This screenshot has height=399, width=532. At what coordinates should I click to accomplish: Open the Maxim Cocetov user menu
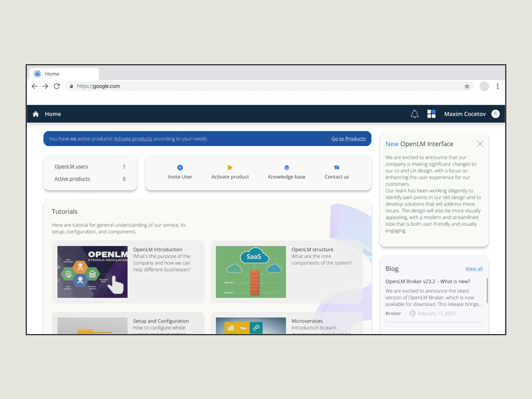pyautogui.click(x=465, y=114)
